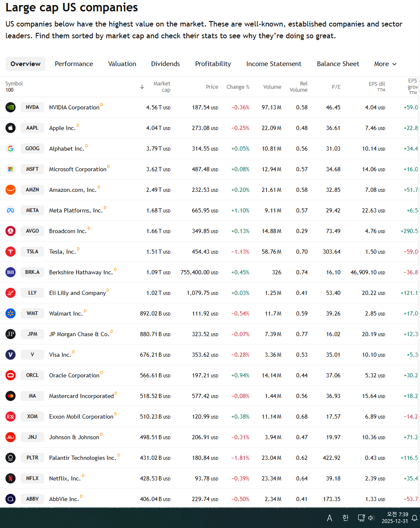
Task: Click the Mastercard logo icon
Action: coord(11,396)
